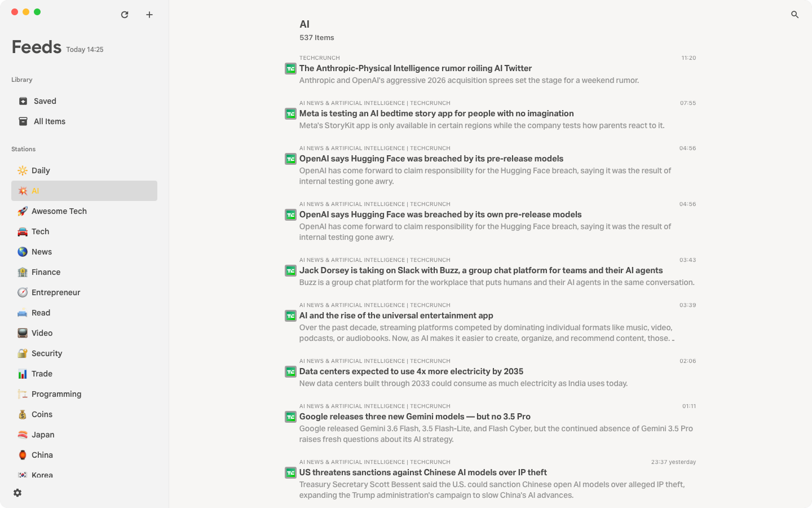Viewport: 812px width, 508px height.
Task: Open the Awesome Tech station
Action: tap(84, 211)
